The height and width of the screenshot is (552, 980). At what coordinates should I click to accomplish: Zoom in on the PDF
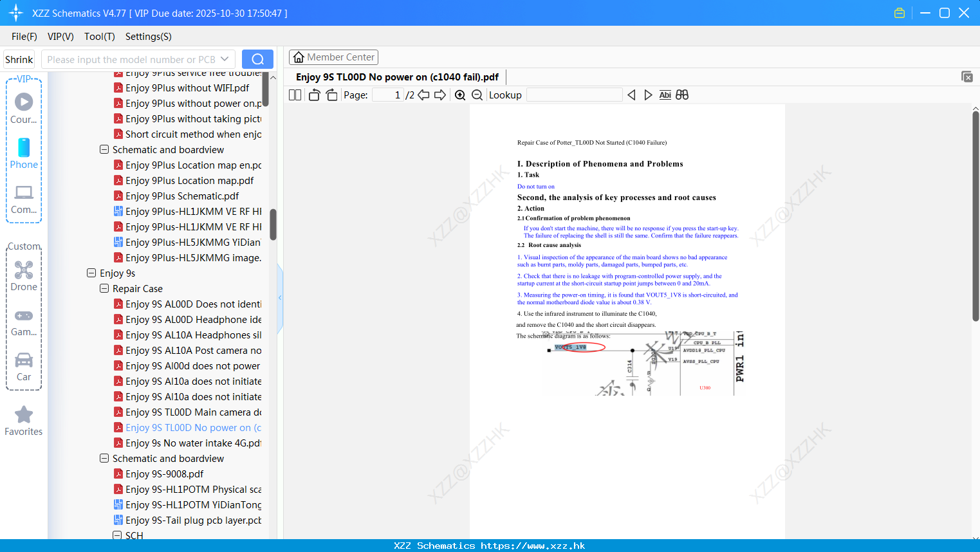(460, 95)
